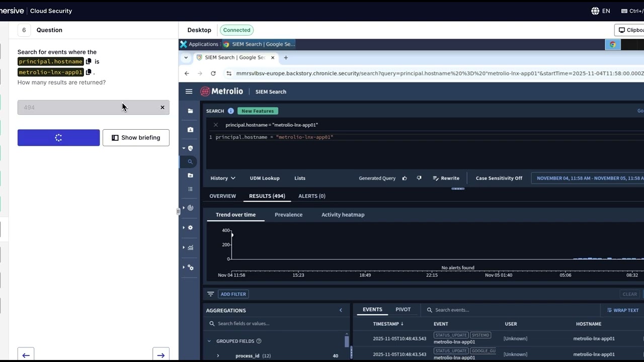Open the double-gear admin icon in sidebar
This screenshot has height=362, width=644.
(190, 267)
